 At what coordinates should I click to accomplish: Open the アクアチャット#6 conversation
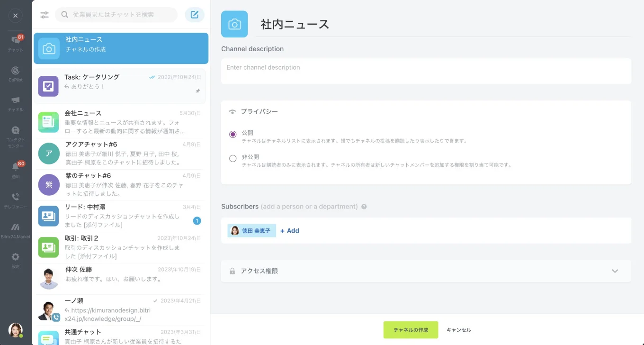120,153
